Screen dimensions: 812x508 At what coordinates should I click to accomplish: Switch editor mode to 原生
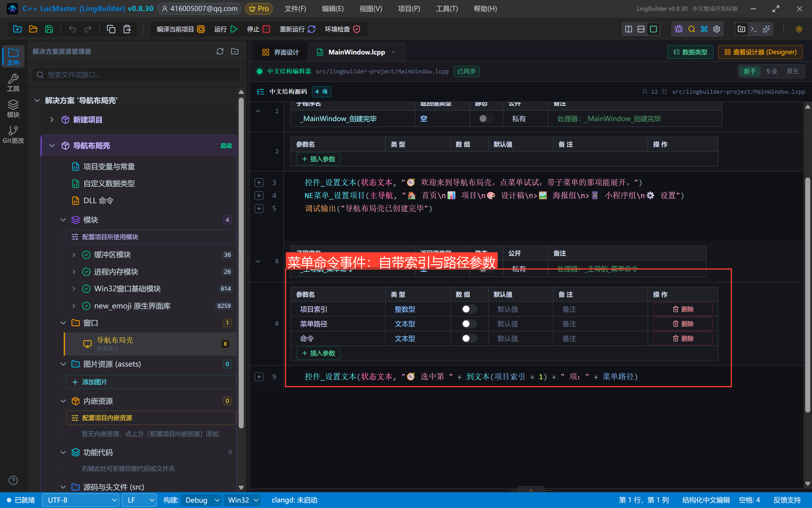(793, 71)
